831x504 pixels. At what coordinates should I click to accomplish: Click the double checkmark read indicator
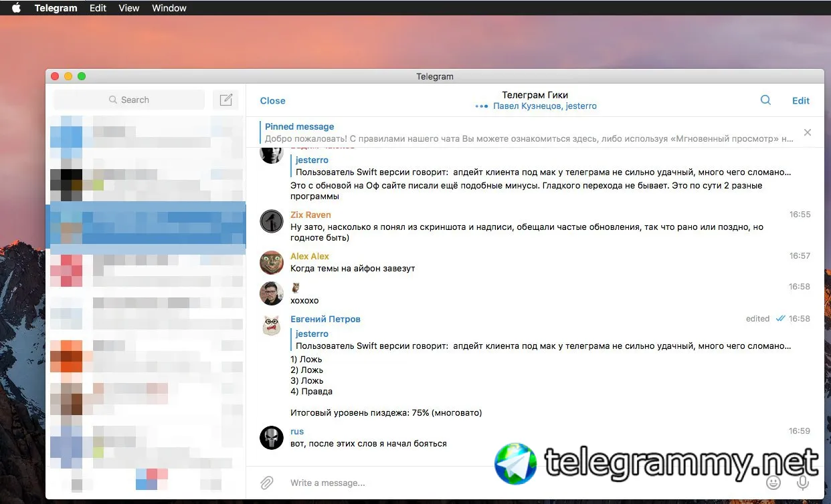(780, 319)
